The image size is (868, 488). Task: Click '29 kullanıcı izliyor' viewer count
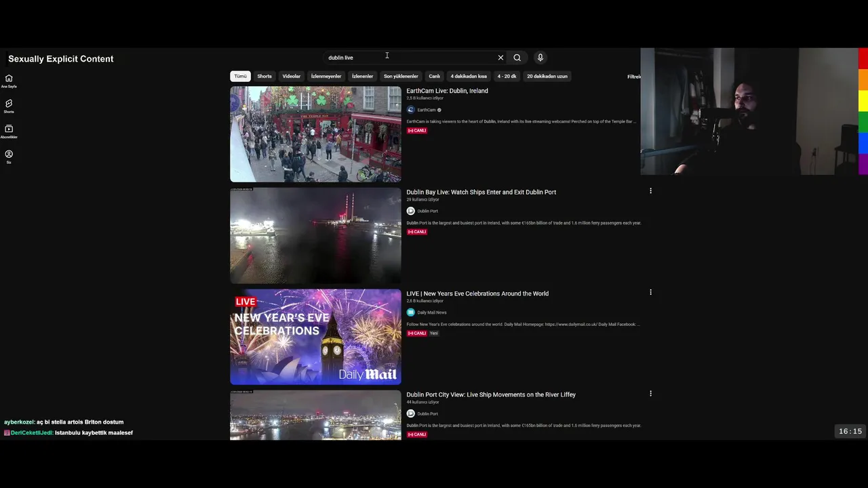422,199
